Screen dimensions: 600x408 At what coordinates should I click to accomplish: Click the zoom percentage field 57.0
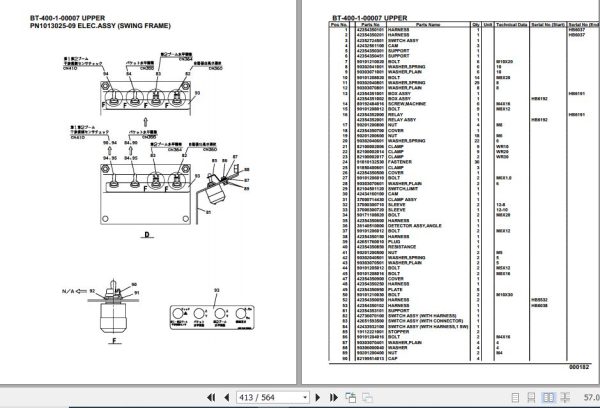pyautogui.click(x=591, y=398)
